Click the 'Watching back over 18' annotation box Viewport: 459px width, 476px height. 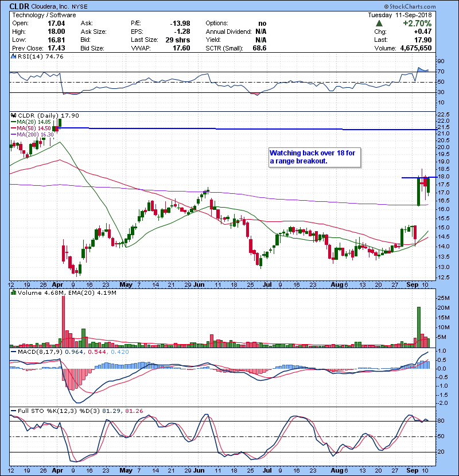click(315, 157)
